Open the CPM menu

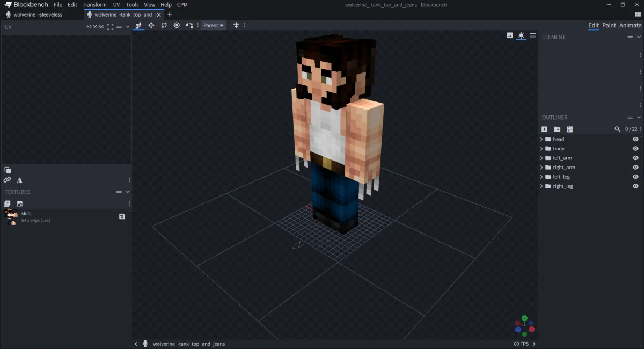point(182,5)
